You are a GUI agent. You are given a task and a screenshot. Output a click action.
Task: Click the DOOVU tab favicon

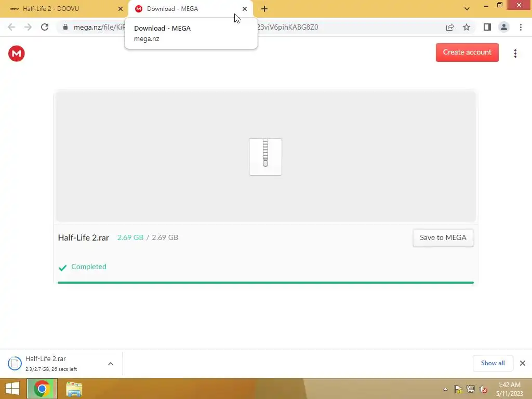[14, 9]
